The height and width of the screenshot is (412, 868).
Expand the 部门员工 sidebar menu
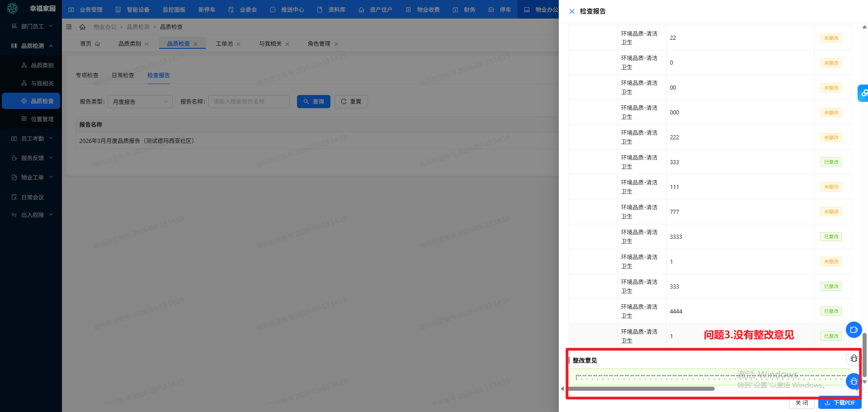tap(32, 26)
